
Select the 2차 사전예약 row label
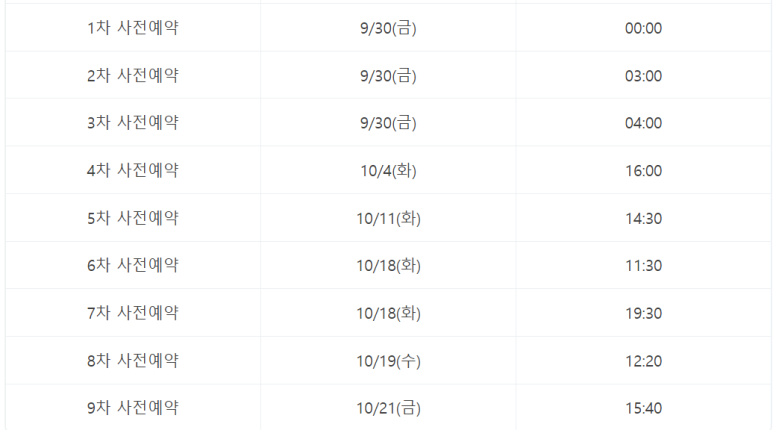[133, 75]
